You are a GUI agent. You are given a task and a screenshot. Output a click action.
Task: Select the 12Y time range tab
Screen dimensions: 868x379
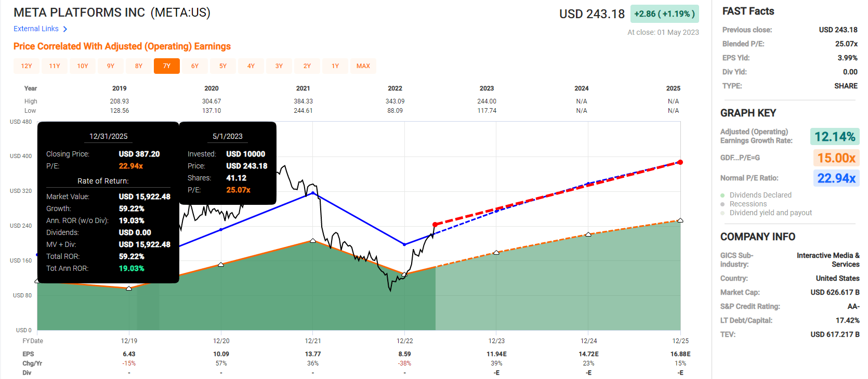point(27,66)
